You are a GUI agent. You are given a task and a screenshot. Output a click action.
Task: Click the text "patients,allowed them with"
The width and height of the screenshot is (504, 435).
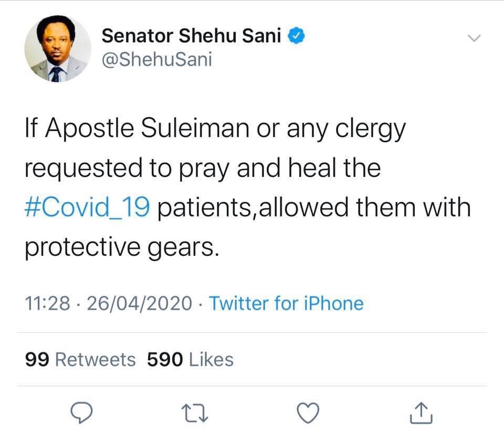click(314, 208)
